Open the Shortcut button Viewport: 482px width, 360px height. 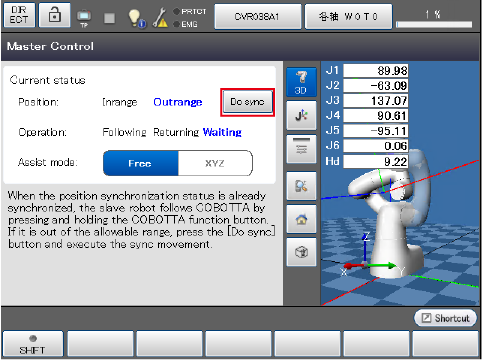[445, 318]
